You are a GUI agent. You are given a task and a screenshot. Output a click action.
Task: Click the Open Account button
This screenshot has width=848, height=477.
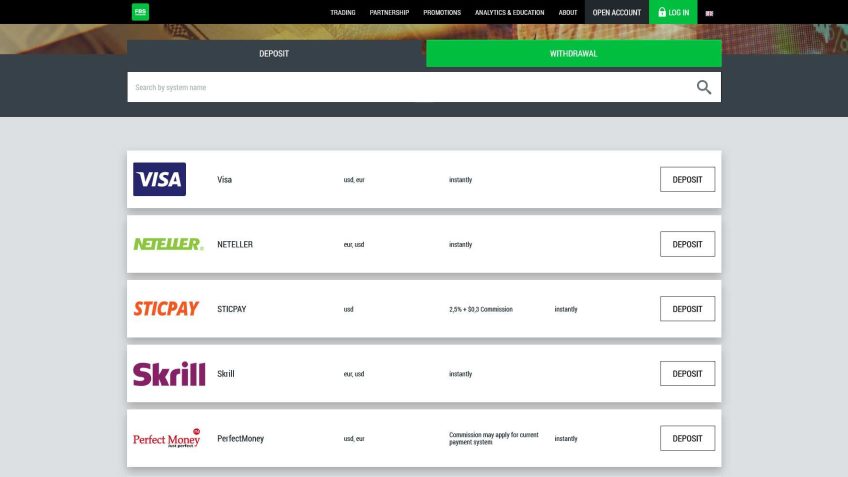pyautogui.click(x=617, y=13)
